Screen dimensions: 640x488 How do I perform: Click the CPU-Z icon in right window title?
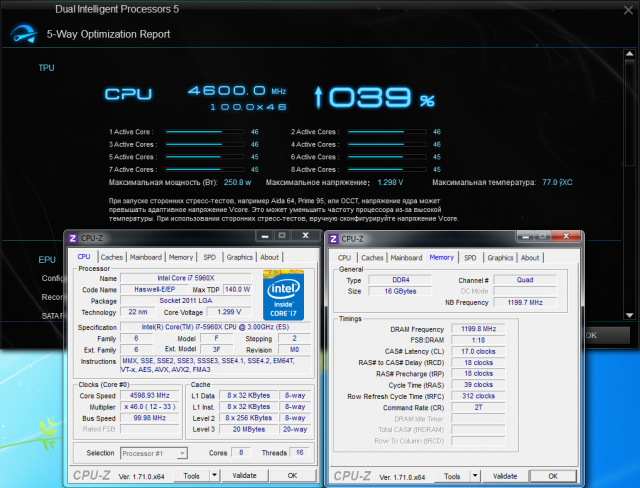[333, 239]
